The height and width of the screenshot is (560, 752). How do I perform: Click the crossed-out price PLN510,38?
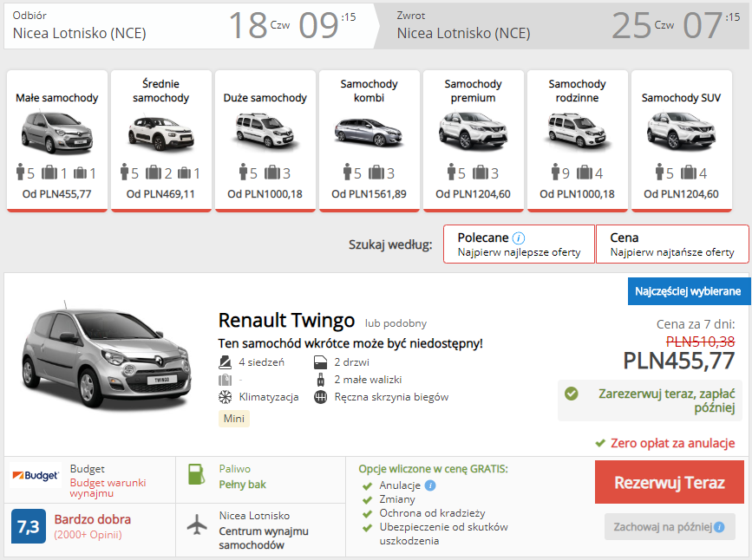pos(700,342)
